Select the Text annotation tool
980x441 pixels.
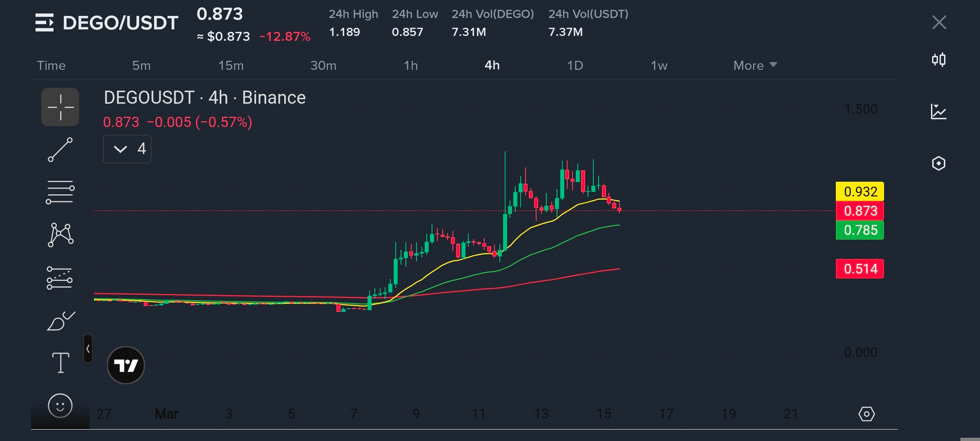(60, 363)
